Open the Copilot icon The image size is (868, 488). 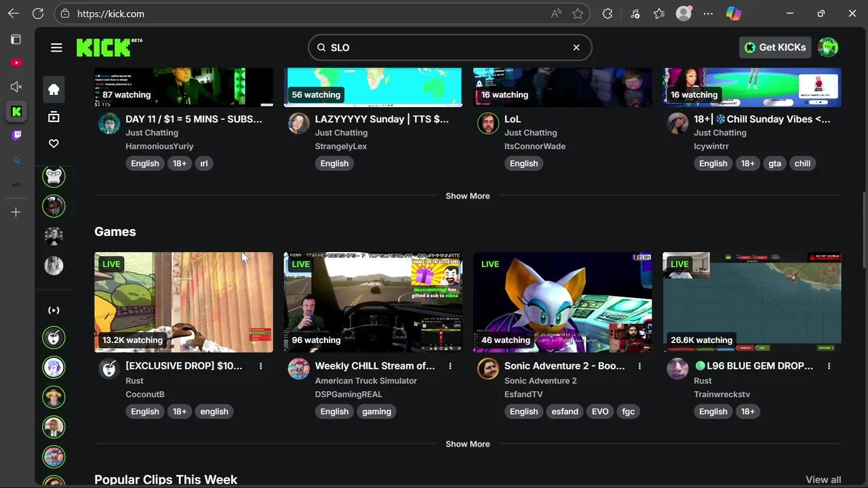pos(733,14)
